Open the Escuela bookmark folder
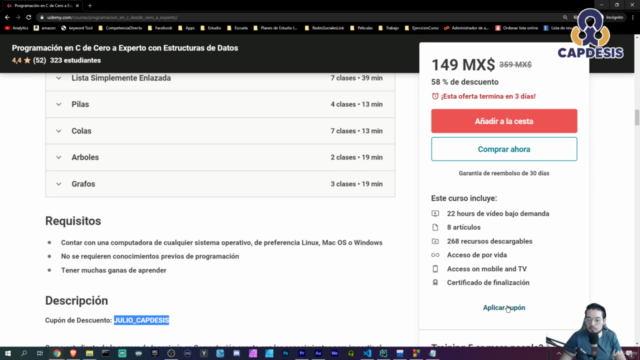 [238, 28]
